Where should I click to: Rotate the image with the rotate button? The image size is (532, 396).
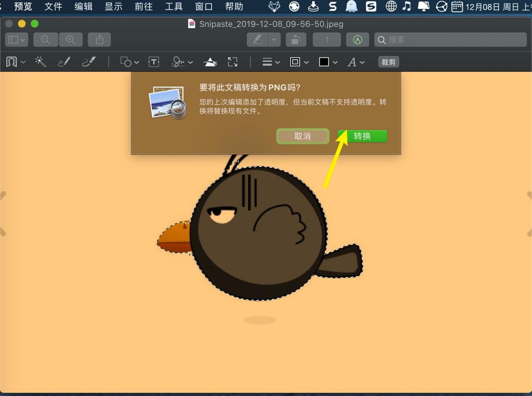(x=296, y=40)
